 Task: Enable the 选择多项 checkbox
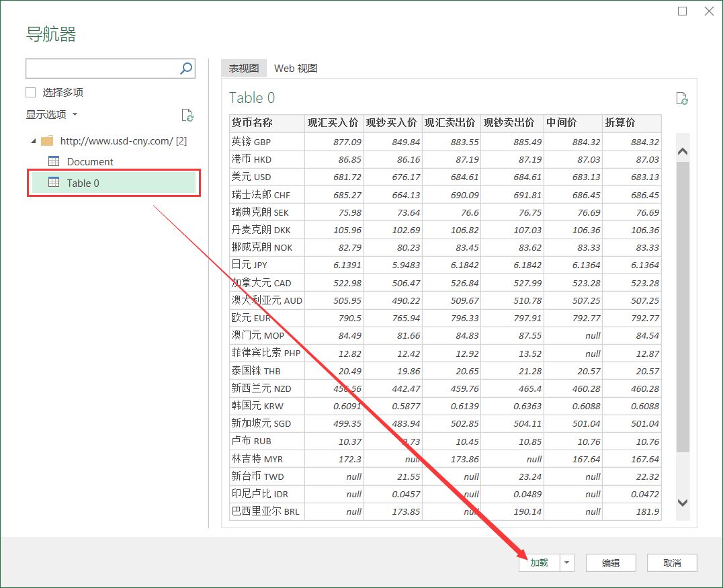tap(30, 92)
